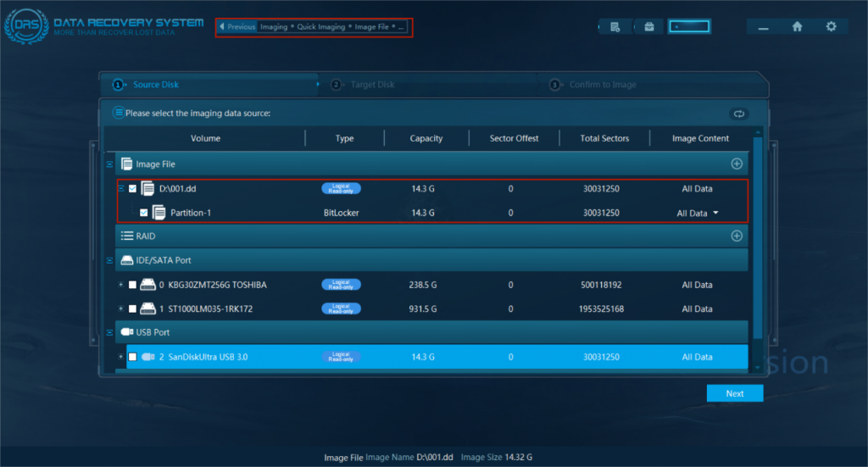
Task: Add RAID with the plus icon
Action: [737, 236]
